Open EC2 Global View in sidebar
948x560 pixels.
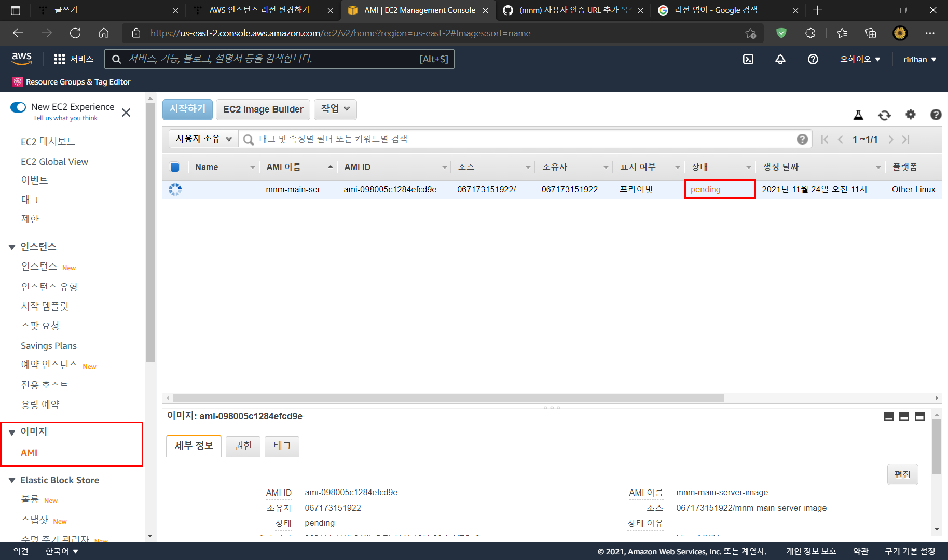click(x=54, y=162)
